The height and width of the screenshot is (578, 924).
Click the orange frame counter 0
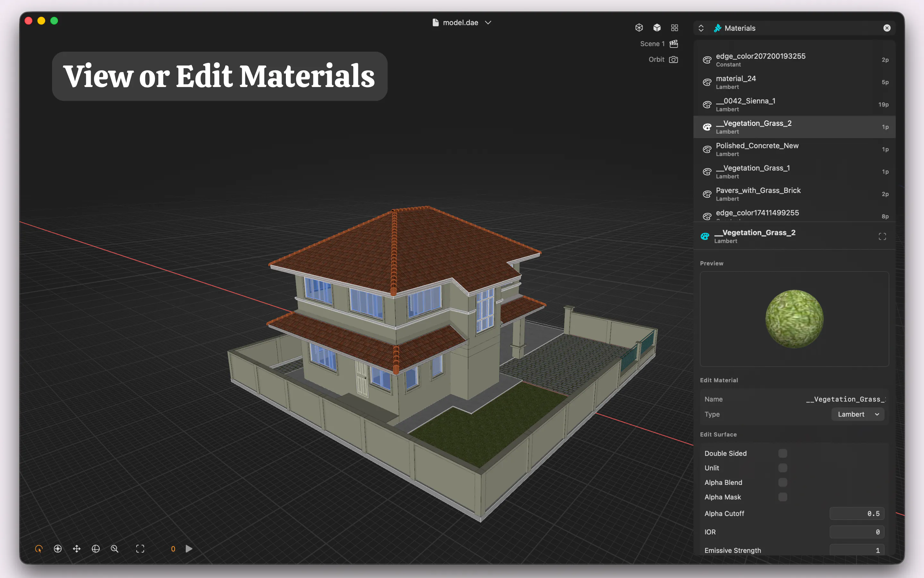pos(173,549)
